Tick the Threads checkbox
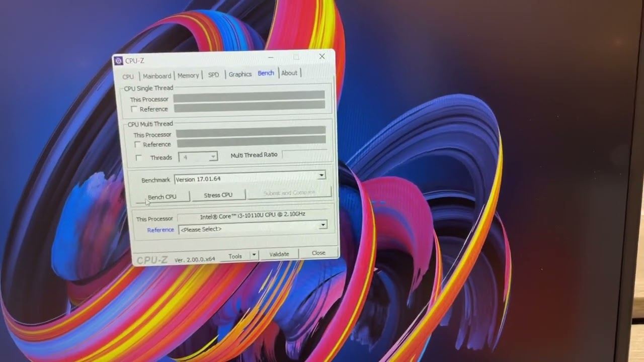Image resolution: width=644 pixels, height=362 pixels. [x=139, y=158]
